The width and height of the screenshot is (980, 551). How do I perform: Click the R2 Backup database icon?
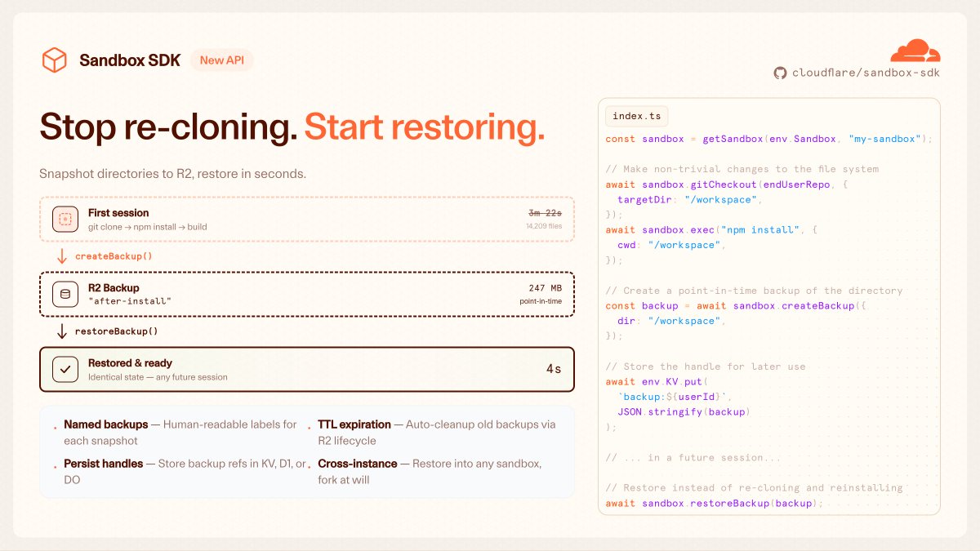tap(65, 294)
